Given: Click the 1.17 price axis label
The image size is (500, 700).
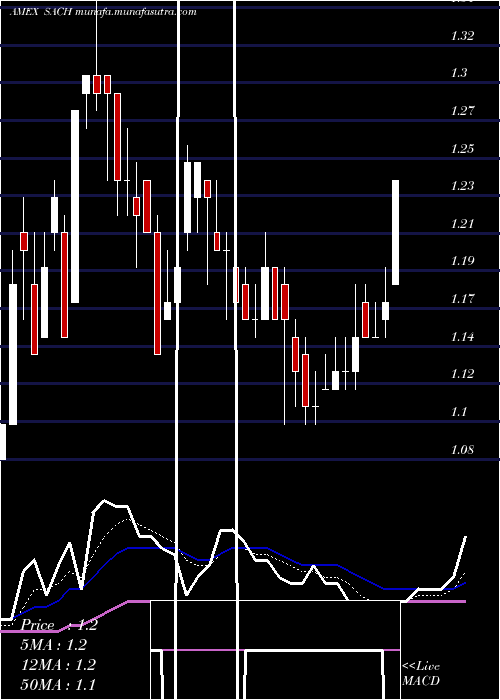Looking at the screenshot, I should pos(462,298).
